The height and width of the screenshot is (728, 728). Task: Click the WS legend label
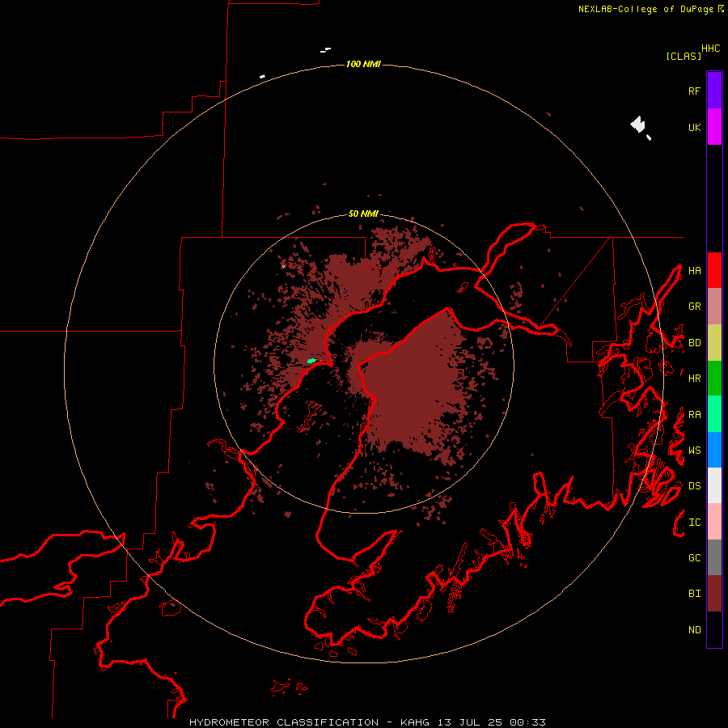tap(694, 451)
